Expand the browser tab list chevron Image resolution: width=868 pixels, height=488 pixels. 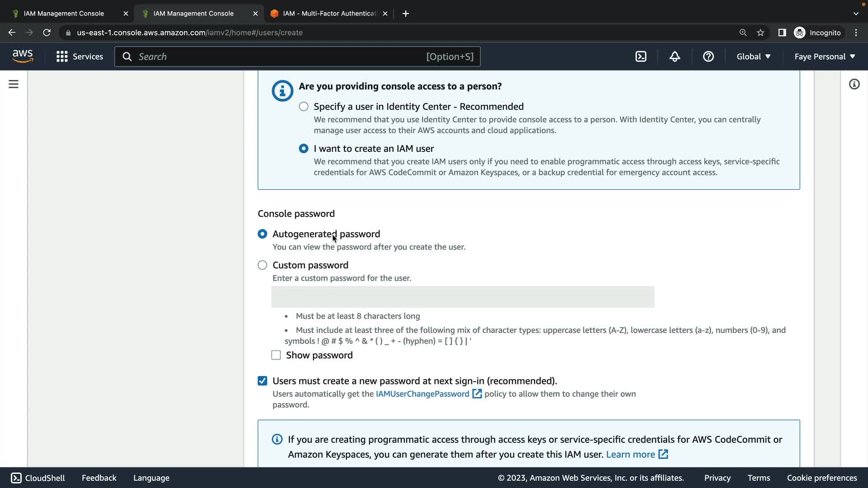855,14
